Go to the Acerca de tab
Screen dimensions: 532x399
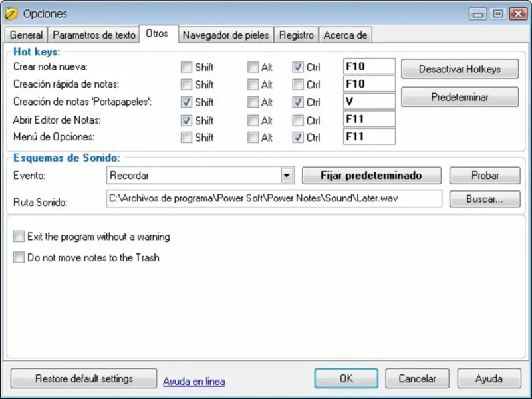[x=345, y=35]
